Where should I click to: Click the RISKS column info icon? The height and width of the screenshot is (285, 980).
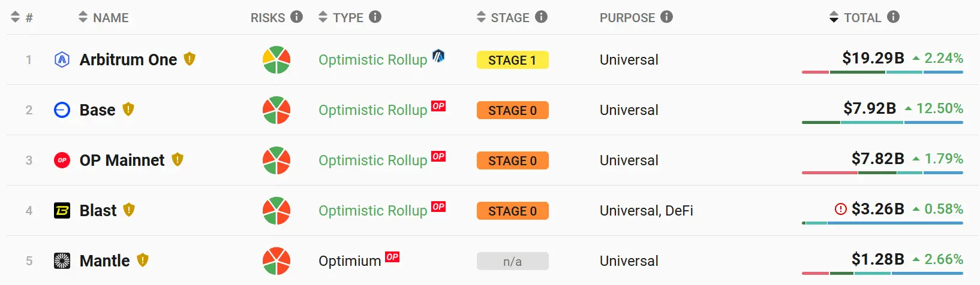(x=296, y=17)
